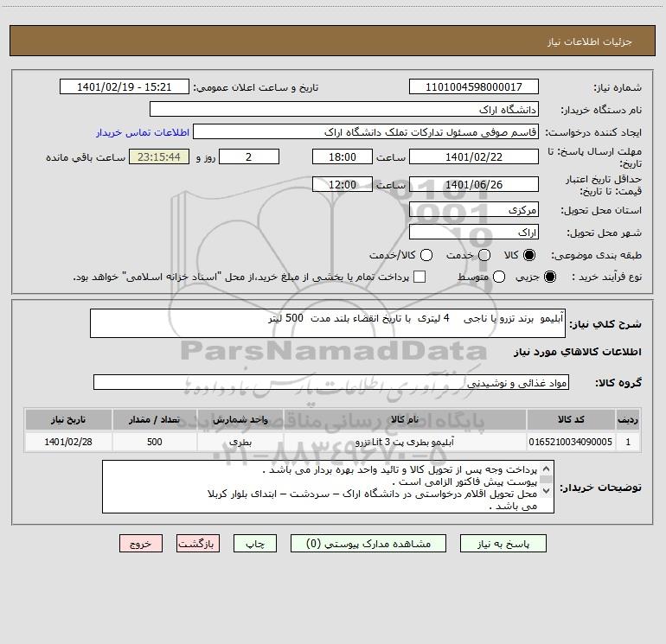Click row number 1 cell
This screenshot has height=644, width=666.
pyautogui.click(x=628, y=442)
